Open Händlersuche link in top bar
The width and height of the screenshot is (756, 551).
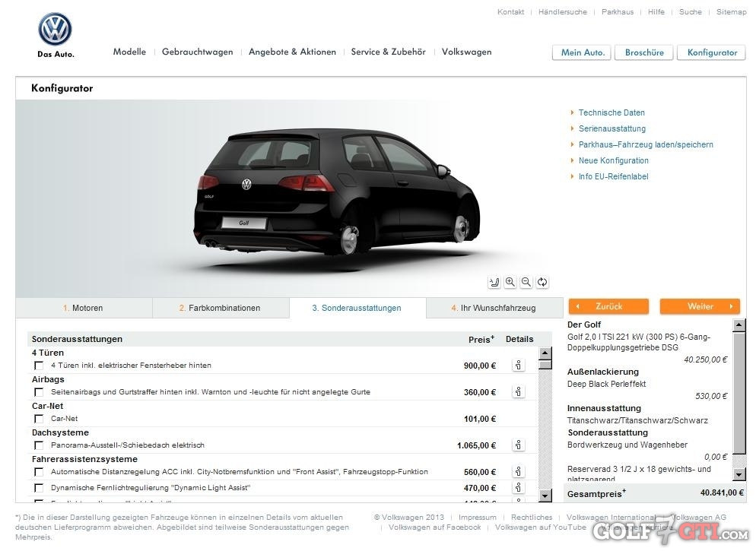(563, 12)
